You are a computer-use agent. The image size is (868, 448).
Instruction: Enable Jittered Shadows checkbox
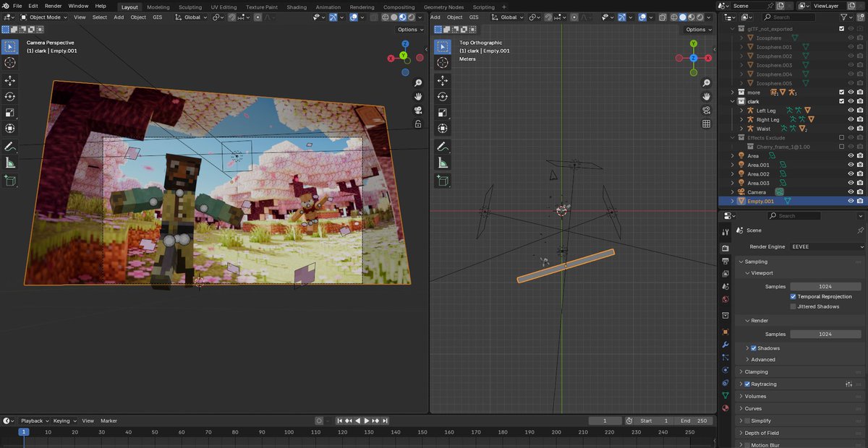coord(793,306)
